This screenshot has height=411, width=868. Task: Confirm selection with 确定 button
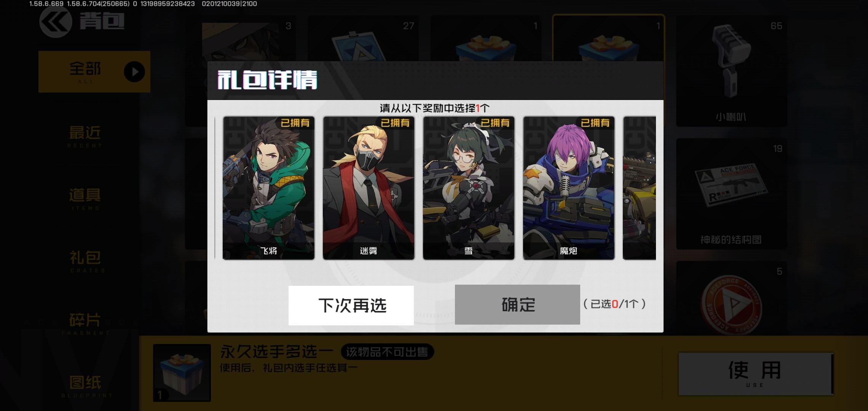[517, 304]
